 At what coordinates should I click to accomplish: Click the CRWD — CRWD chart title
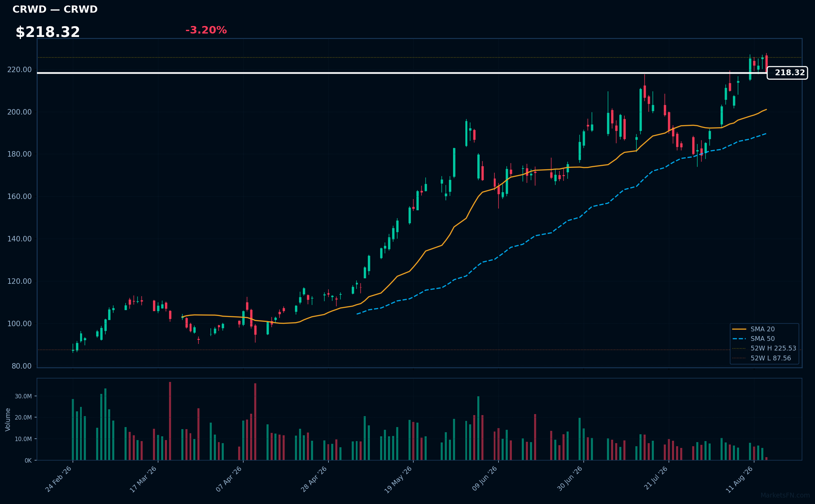[x=55, y=10]
